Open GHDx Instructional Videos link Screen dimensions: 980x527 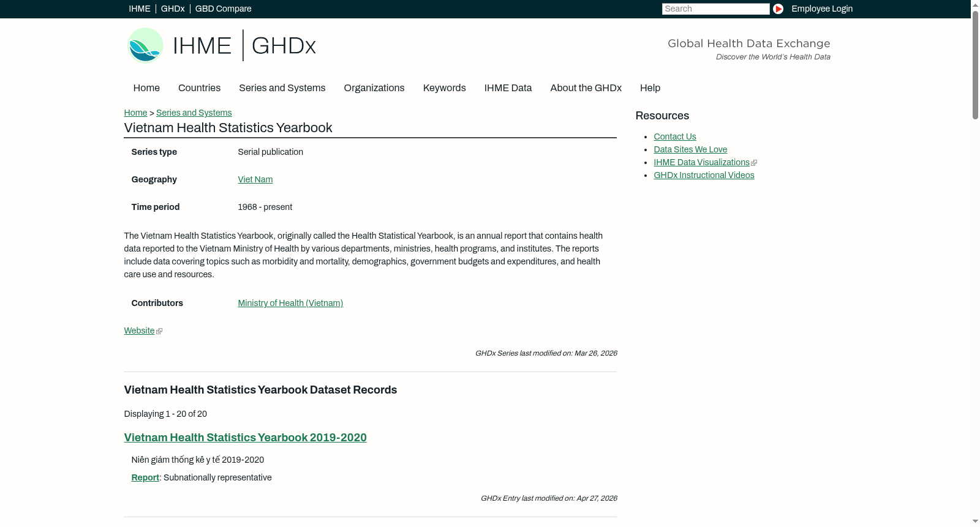[704, 175]
